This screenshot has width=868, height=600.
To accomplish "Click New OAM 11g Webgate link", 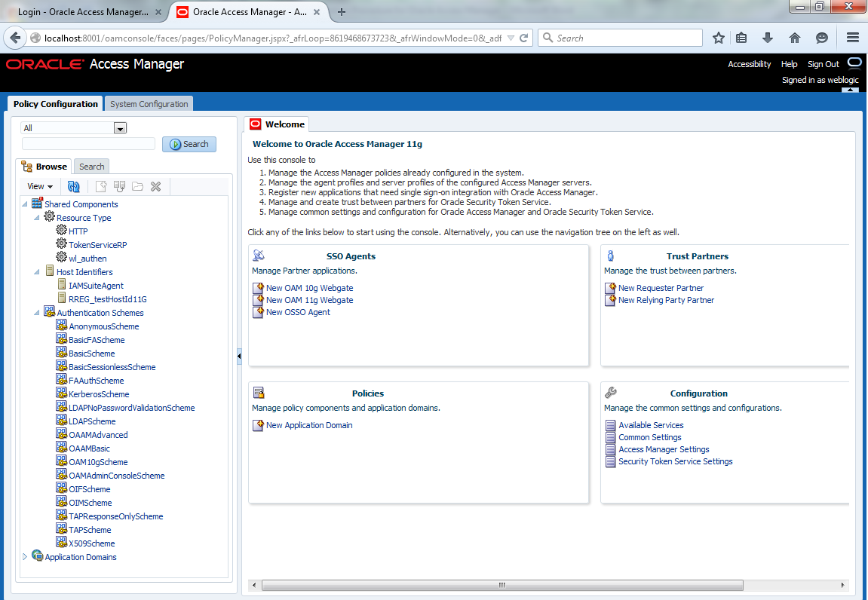I will pos(309,300).
